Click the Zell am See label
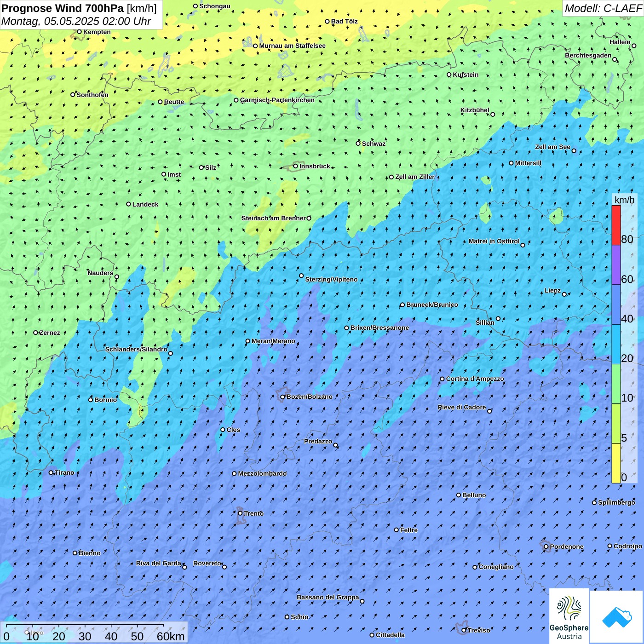The width and height of the screenshot is (644, 644). pyautogui.click(x=552, y=147)
